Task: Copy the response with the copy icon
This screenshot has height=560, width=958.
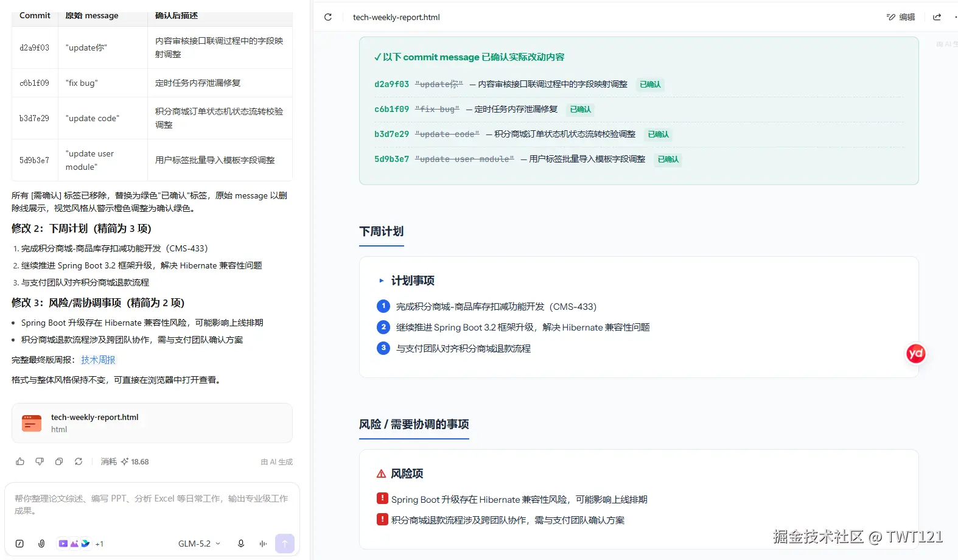Action: [59, 461]
